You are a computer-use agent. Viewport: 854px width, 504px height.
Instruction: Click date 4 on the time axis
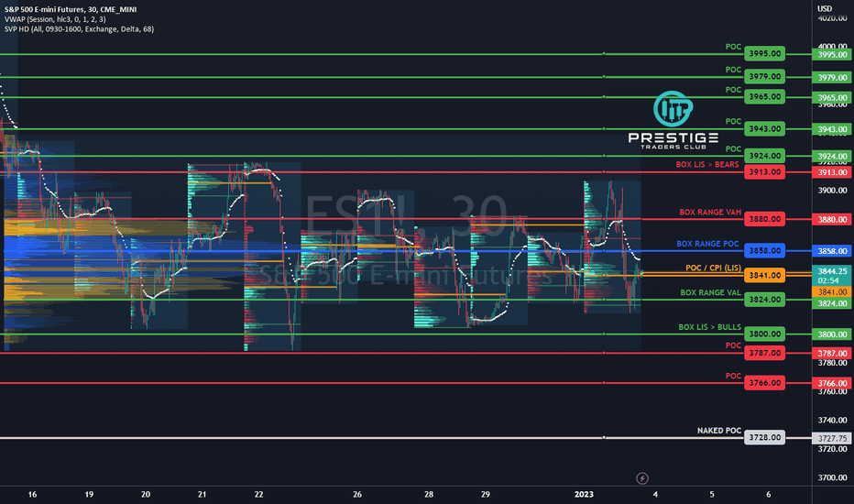pyautogui.click(x=655, y=494)
